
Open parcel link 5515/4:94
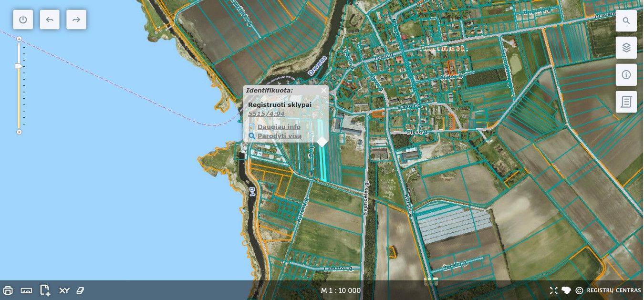click(x=266, y=114)
